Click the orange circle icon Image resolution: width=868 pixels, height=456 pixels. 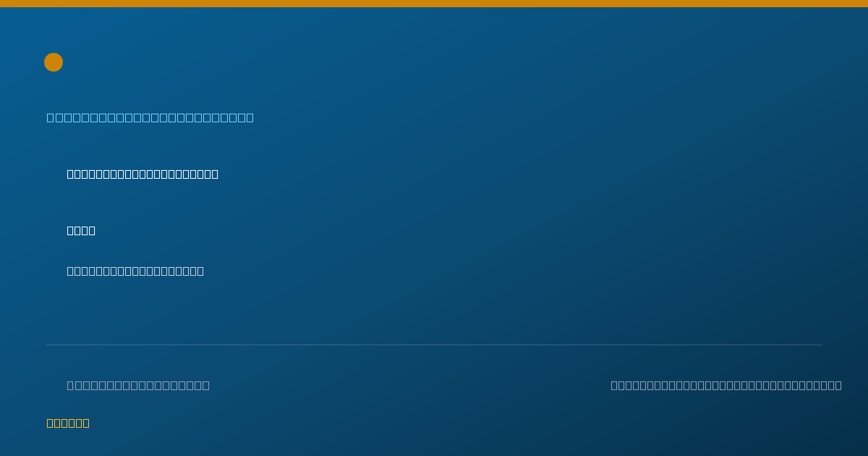point(54,62)
